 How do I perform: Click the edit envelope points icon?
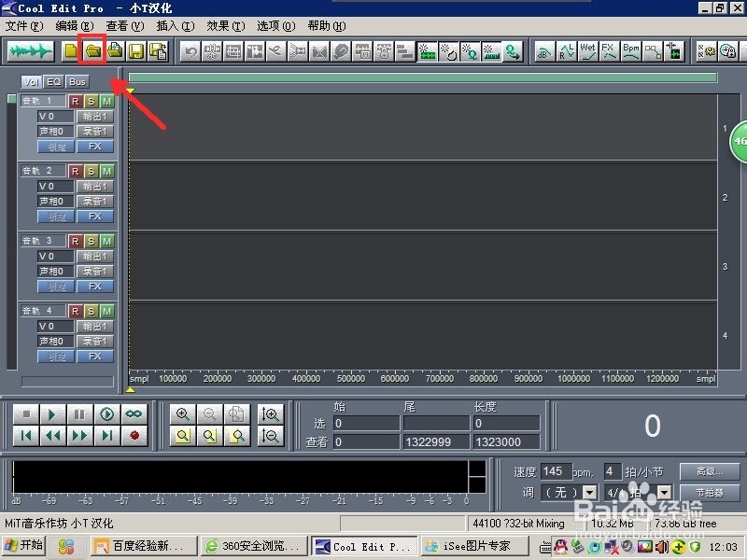click(x=652, y=51)
